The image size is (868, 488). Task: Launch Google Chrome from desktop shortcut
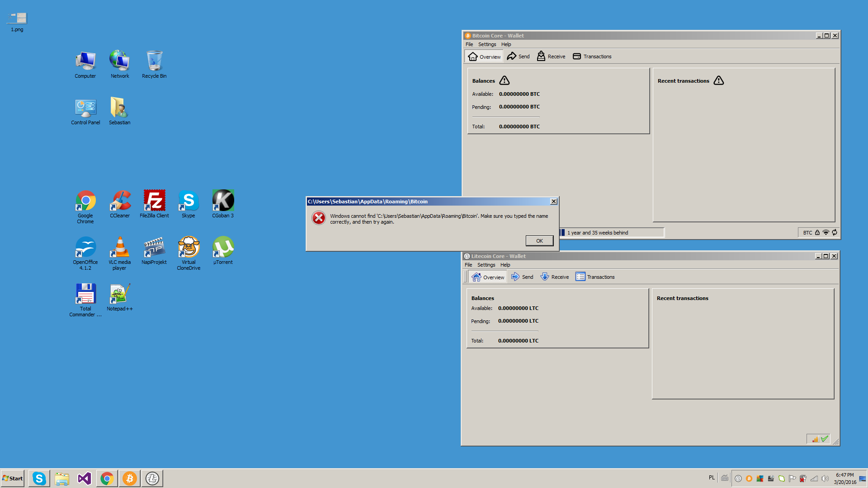(x=85, y=206)
